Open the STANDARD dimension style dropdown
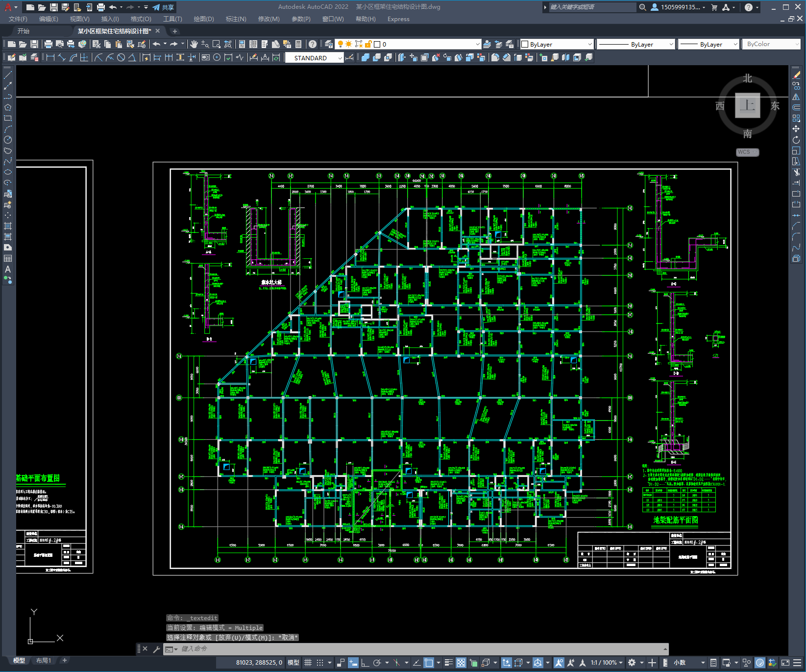 coord(314,58)
